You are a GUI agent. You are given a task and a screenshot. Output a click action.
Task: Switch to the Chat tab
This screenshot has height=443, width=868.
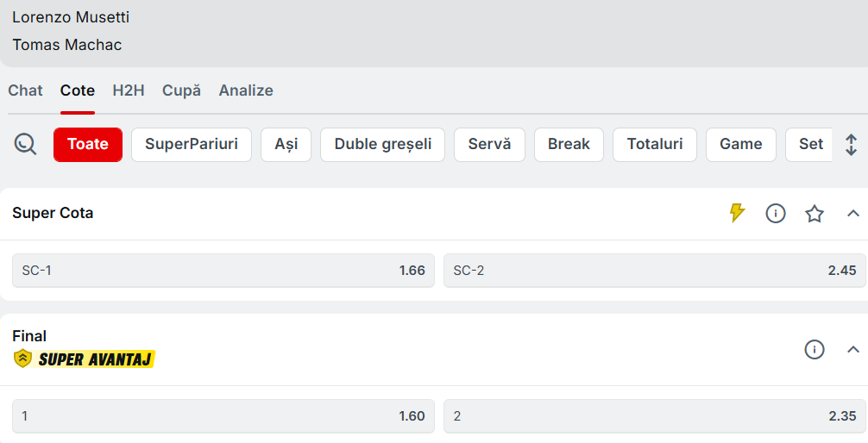25,90
